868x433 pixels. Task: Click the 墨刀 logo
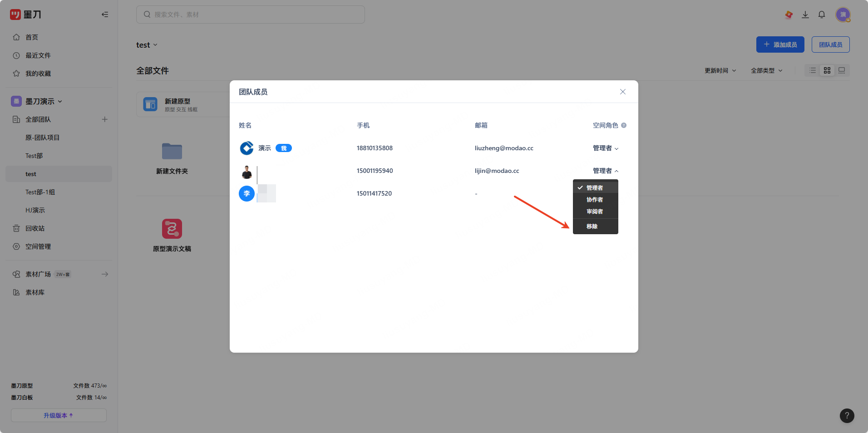tap(26, 15)
